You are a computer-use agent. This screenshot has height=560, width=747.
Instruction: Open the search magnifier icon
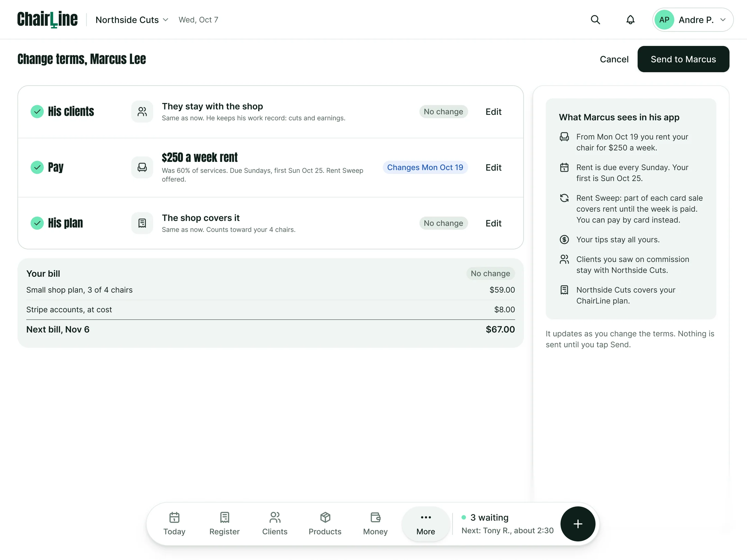(x=595, y=20)
